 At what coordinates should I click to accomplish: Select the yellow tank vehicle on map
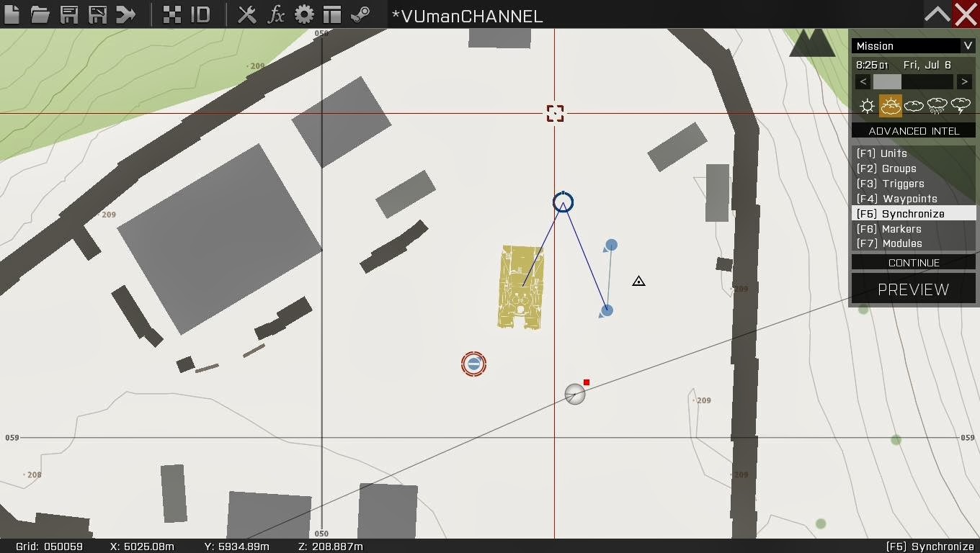(x=521, y=287)
